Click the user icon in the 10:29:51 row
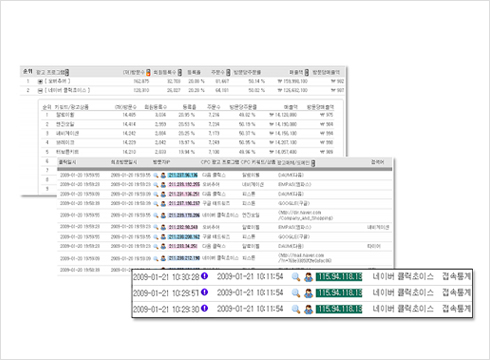This screenshot has height=360, width=490. pyautogui.click(x=309, y=293)
